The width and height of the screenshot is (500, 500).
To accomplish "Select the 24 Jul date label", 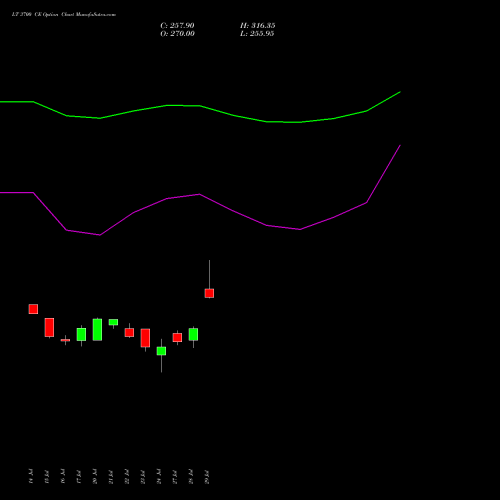I will (159, 476).
